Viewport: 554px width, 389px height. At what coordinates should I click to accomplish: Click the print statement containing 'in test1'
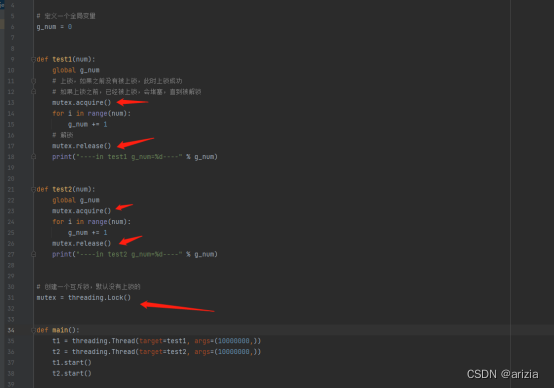135,157
